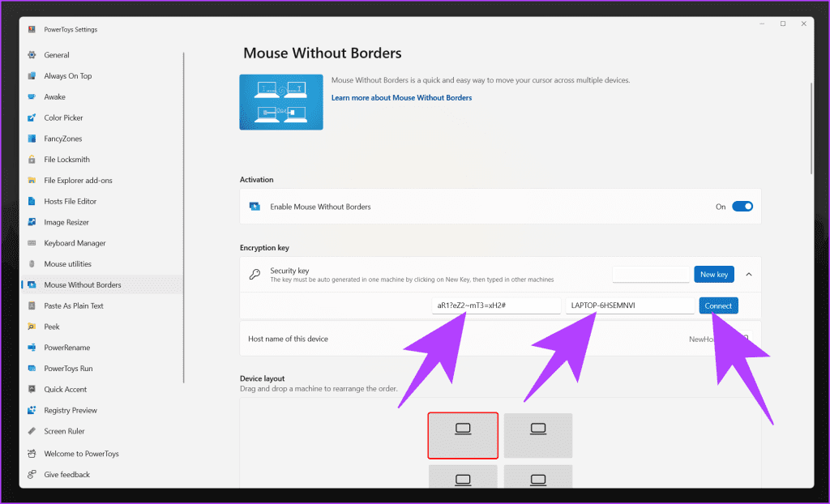Open Registry Preview from the sidebar
The image size is (830, 504).
(x=101, y=410)
